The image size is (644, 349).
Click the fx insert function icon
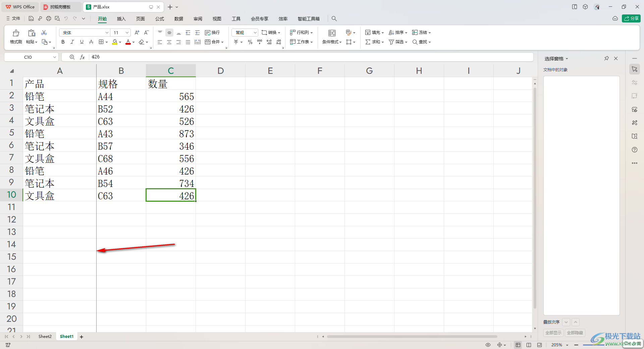[x=82, y=57]
